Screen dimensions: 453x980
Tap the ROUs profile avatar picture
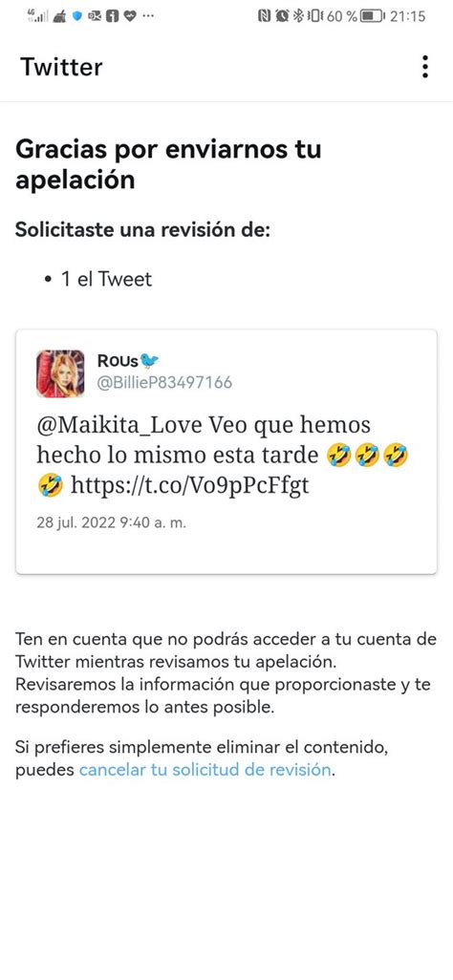click(60, 373)
